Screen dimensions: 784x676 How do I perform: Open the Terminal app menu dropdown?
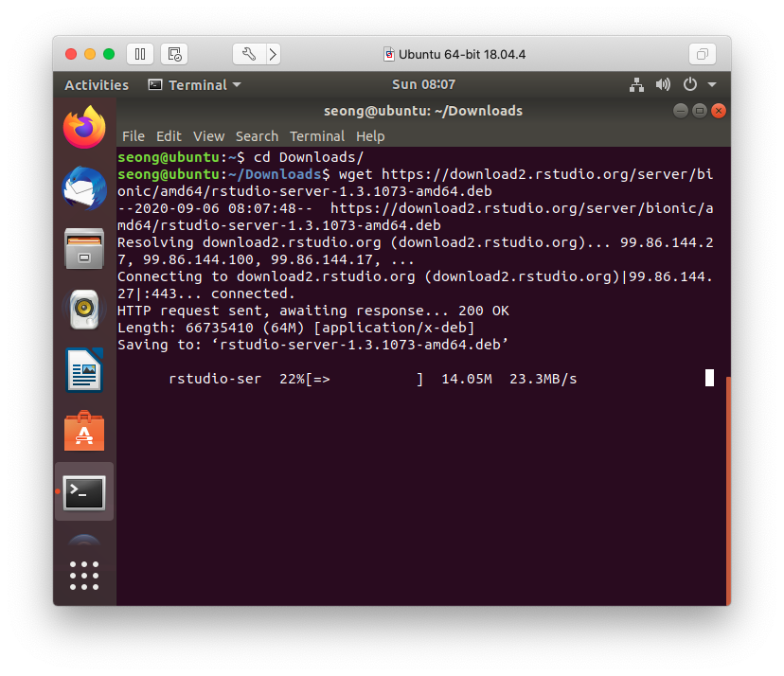pos(194,85)
